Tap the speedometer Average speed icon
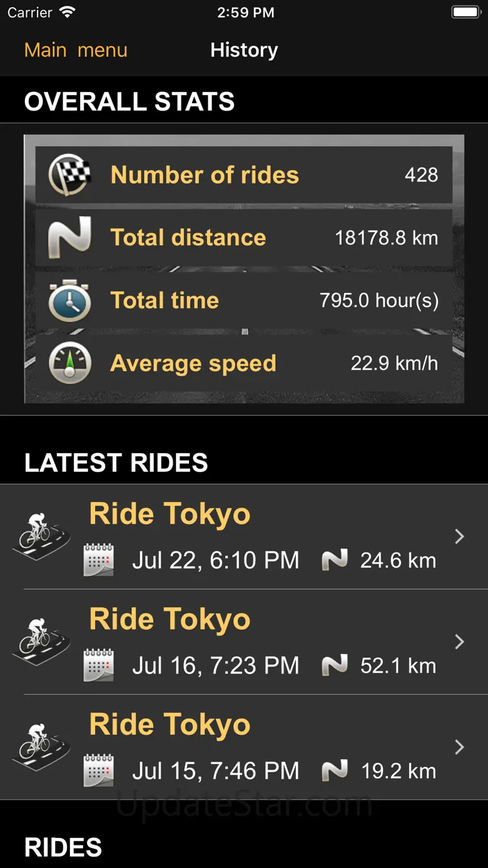The image size is (488, 868). tap(70, 363)
